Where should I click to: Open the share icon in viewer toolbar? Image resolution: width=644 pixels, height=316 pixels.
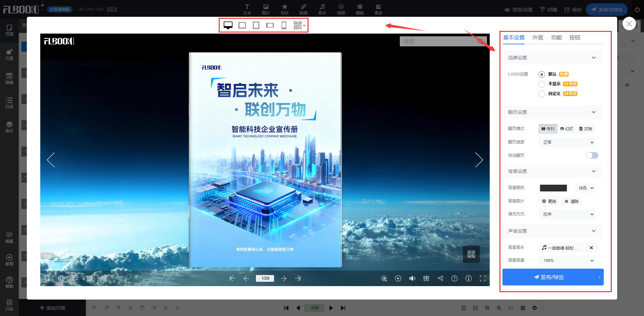440,278
